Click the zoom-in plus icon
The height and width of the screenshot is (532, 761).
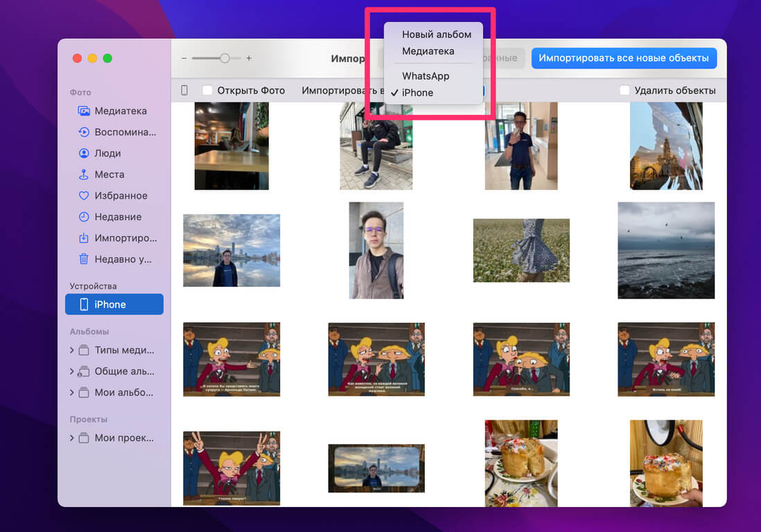(x=249, y=58)
